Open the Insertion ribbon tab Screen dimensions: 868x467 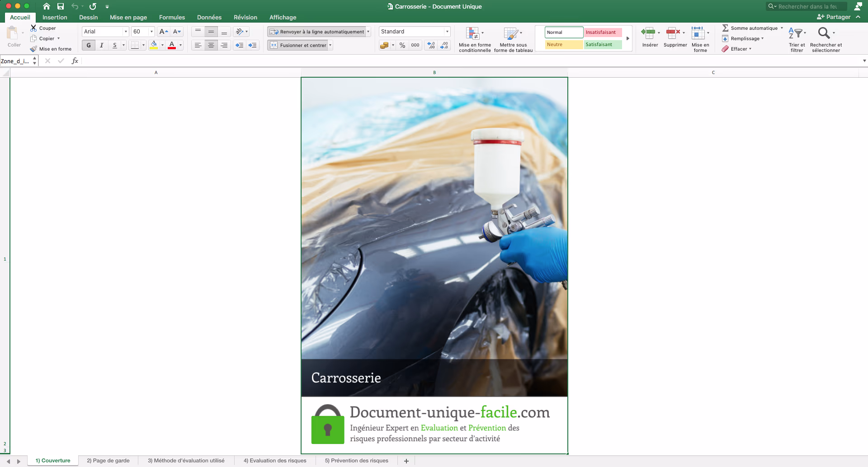(x=55, y=17)
